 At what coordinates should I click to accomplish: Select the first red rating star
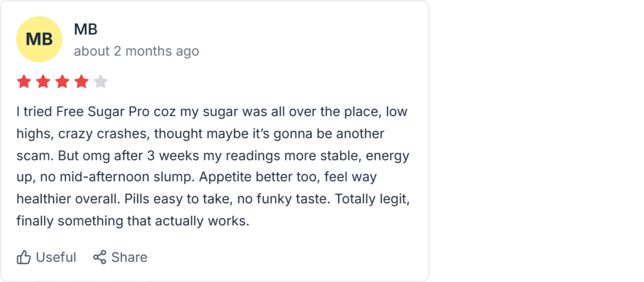coord(24,82)
